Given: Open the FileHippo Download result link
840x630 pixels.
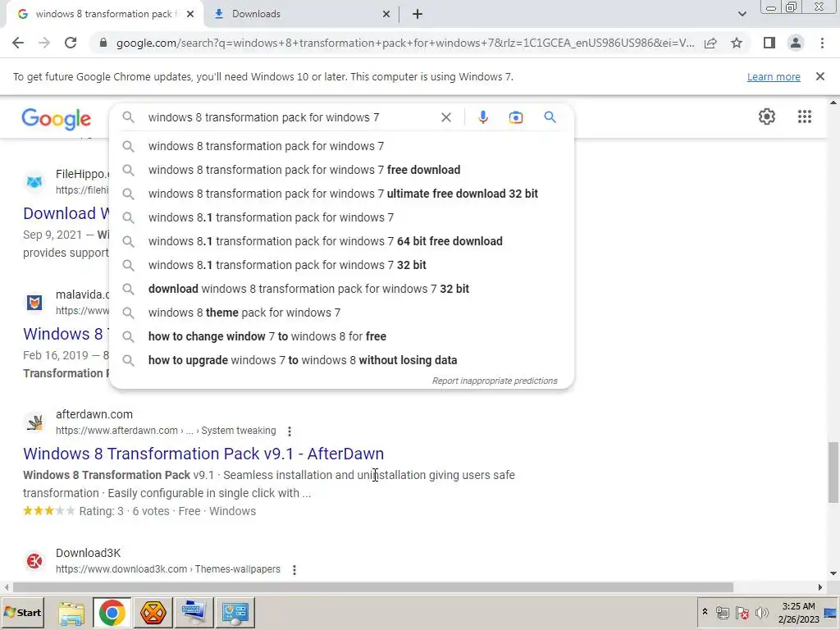Looking at the screenshot, I should [x=66, y=213].
